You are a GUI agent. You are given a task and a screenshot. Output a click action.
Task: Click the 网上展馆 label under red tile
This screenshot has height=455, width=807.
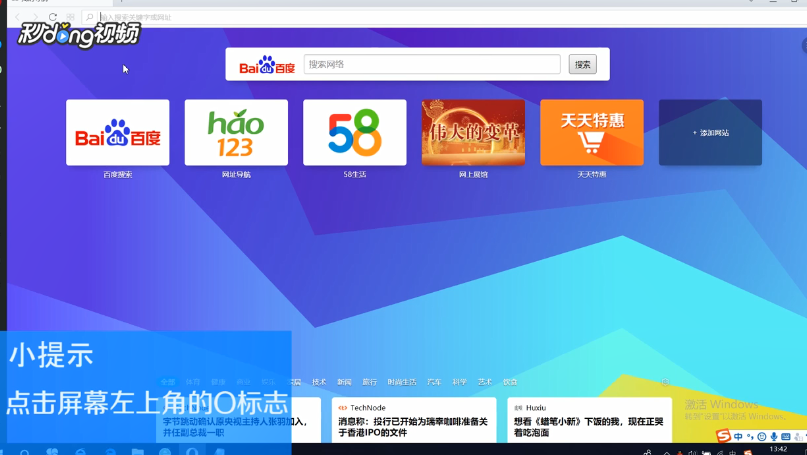point(473,174)
